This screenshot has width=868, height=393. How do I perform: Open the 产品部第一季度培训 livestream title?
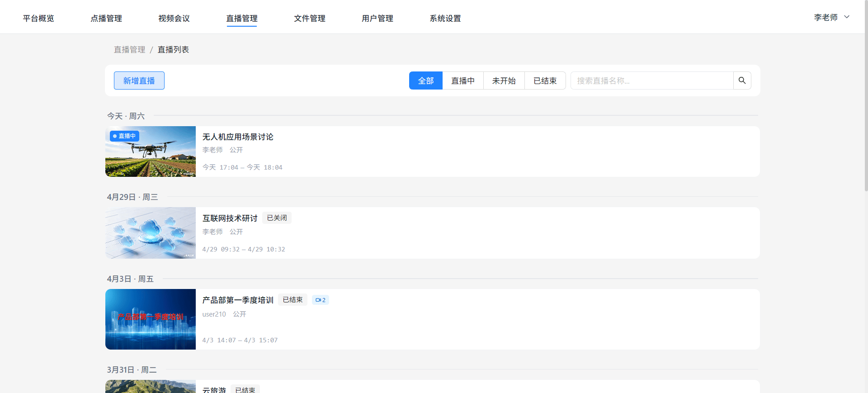pyautogui.click(x=238, y=300)
